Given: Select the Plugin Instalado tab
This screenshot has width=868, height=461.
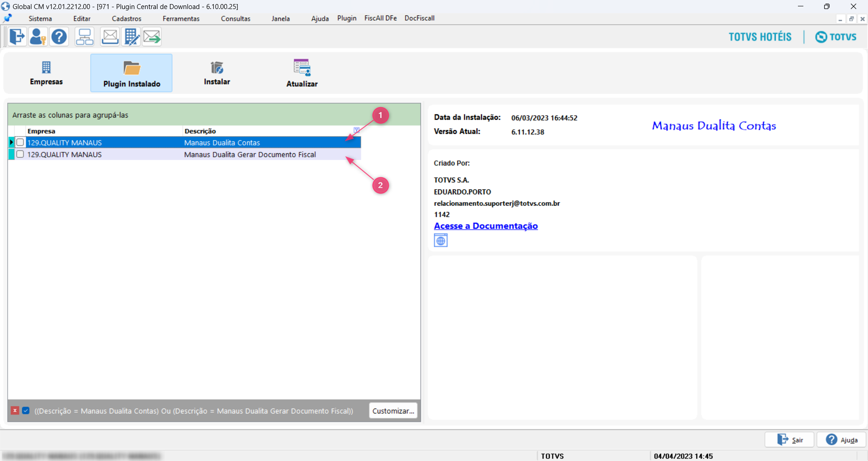Looking at the screenshot, I should coord(132,73).
